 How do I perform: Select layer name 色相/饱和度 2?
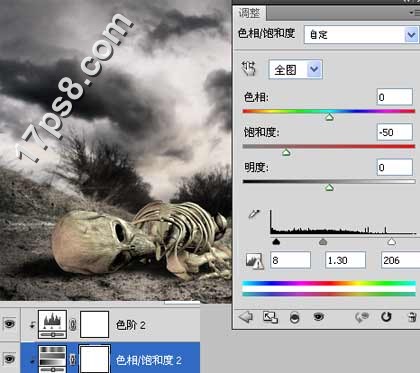pyautogui.click(x=149, y=360)
